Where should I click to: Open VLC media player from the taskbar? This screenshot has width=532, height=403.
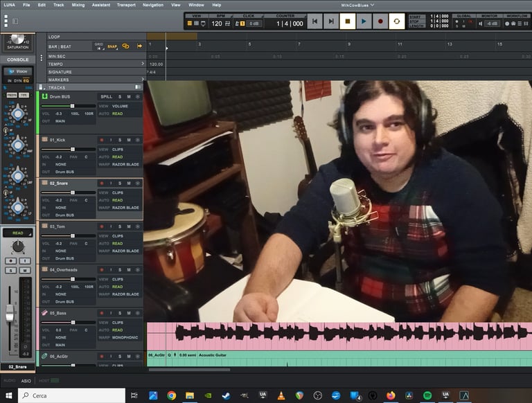pos(281,395)
